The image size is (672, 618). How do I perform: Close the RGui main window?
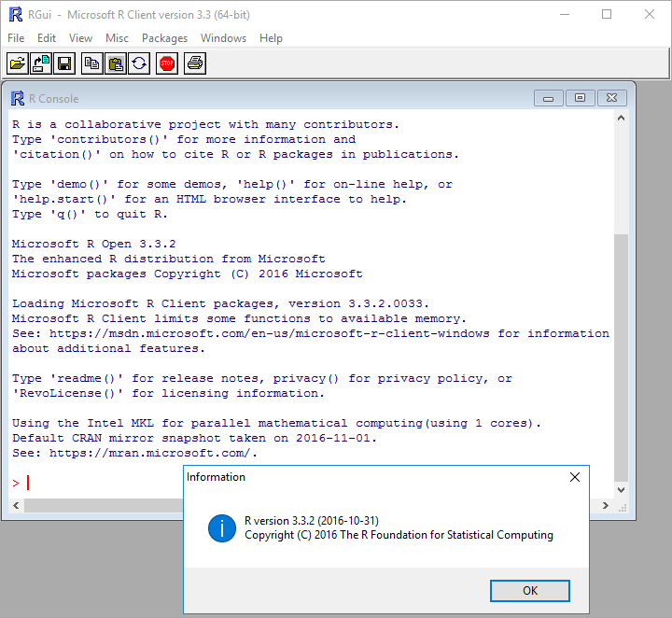pyautogui.click(x=650, y=14)
